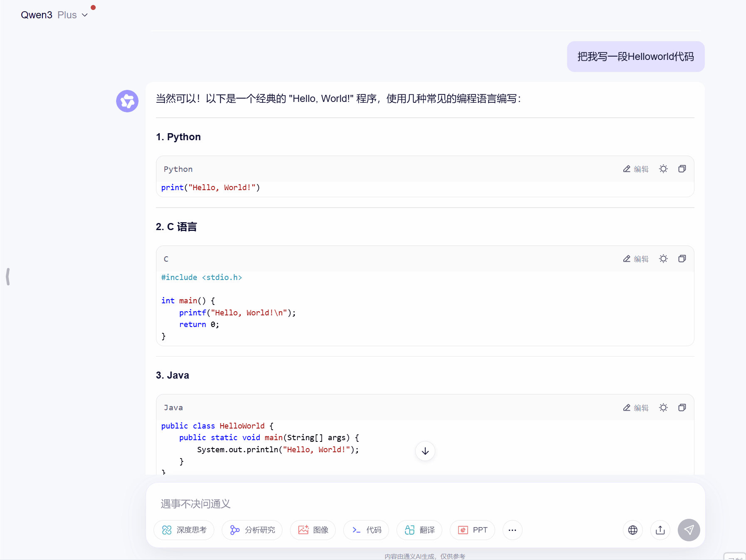The height and width of the screenshot is (560, 746).
Task: Edit the C code block
Action: pyautogui.click(x=636, y=259)
